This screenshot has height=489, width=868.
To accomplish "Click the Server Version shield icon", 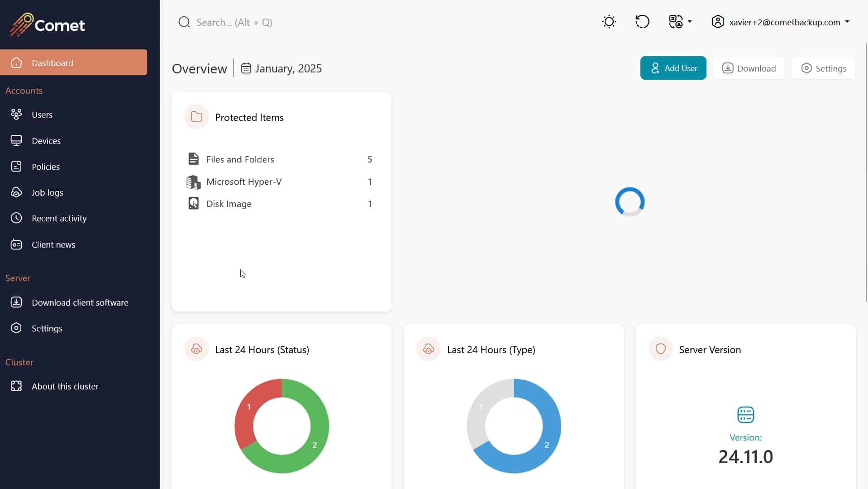I will pyautogui.click(x=660, y=349).
